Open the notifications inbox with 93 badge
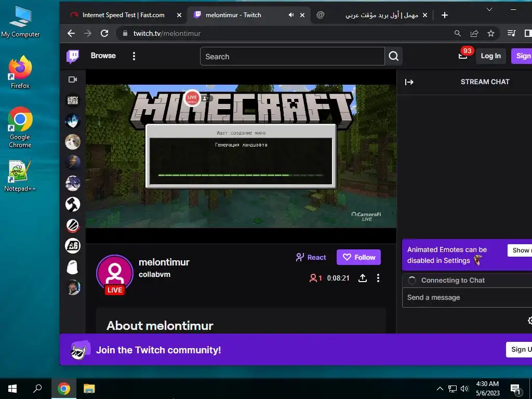The height and width of the screenshot is (399, 532). click(463, 56)
